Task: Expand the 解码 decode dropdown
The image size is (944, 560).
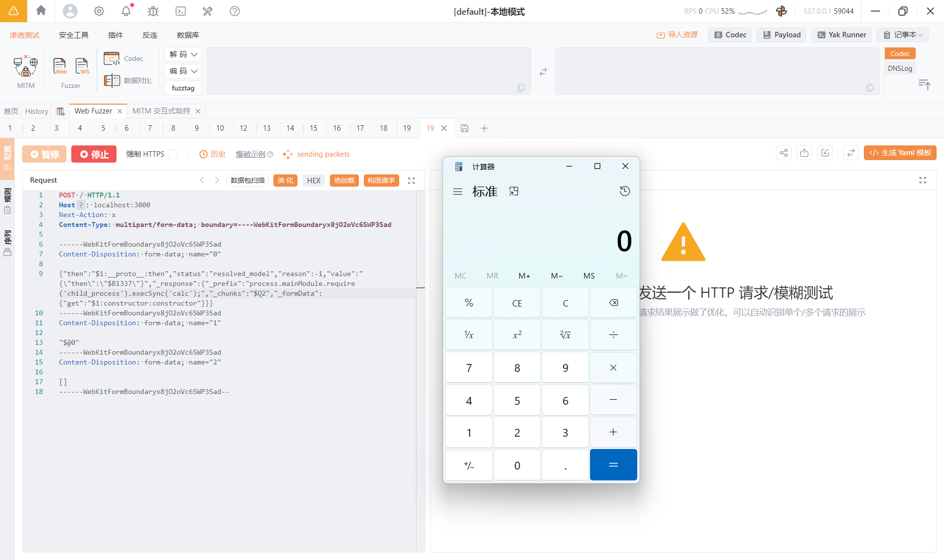Action: click(183, 55)
